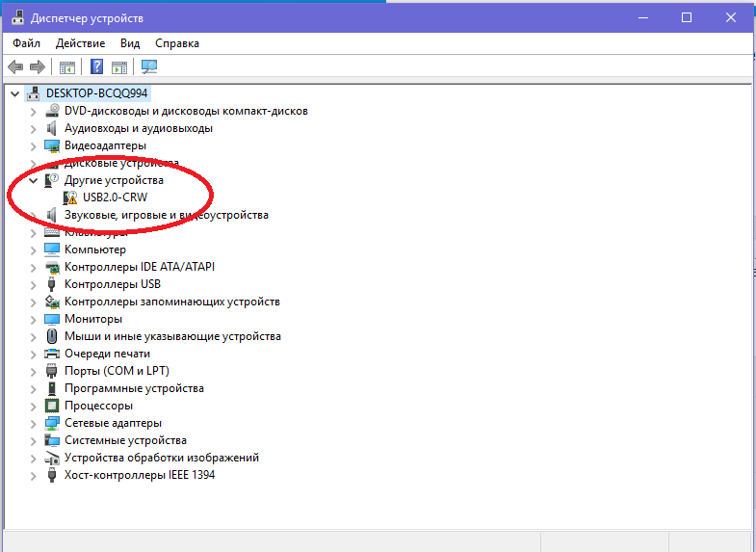Open the Файл menu
This screenshot has height=552, width=756.
tap(27, 43)
